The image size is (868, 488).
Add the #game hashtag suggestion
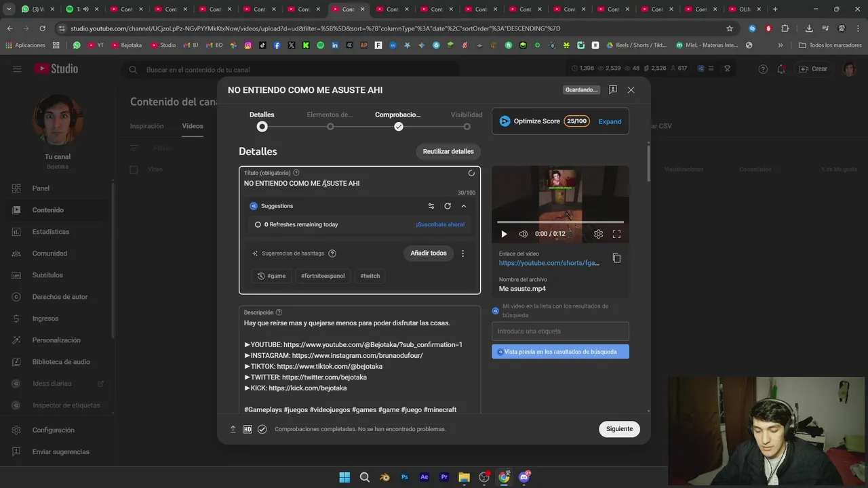click(271, 276)
